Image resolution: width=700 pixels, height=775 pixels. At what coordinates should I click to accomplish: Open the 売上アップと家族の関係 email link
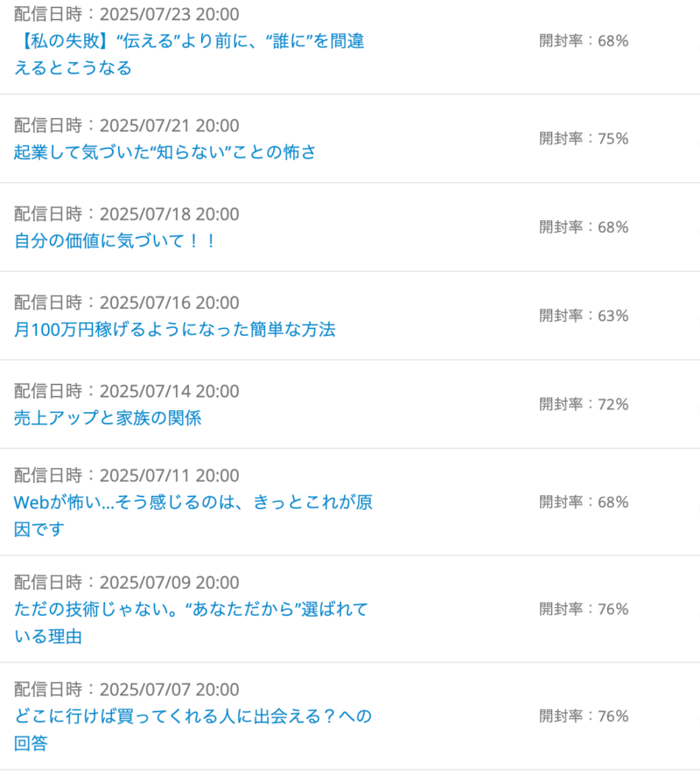click(108, 417)
